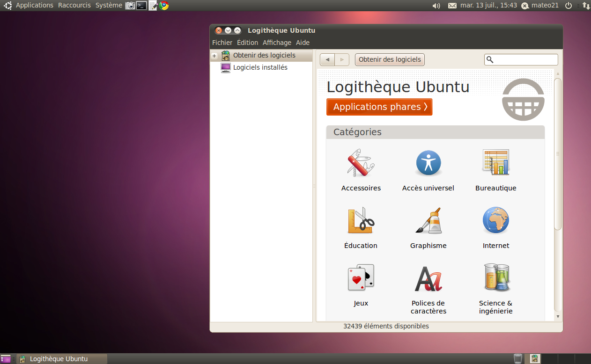Select Science & ingénierie category
Image resolution: width=591 pixels, height=364 pixels.
tap(495, 278)
